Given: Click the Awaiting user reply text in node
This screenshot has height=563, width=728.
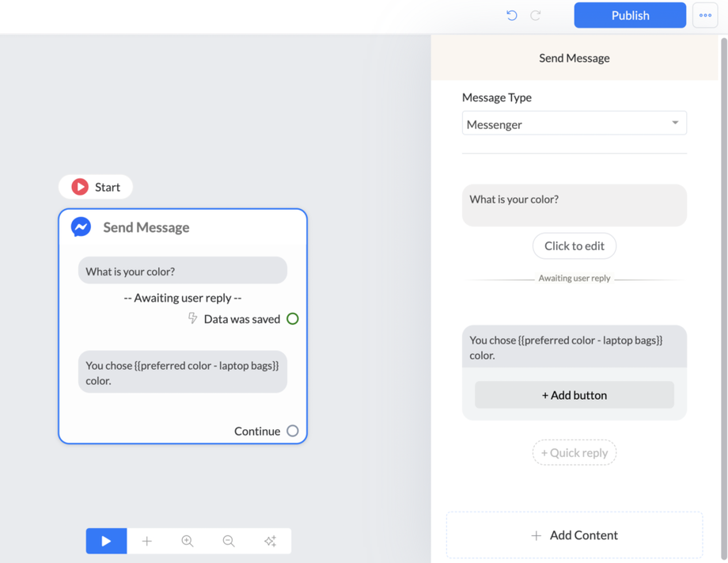Looking at the screenshot, I should click(x=183, y=298).
